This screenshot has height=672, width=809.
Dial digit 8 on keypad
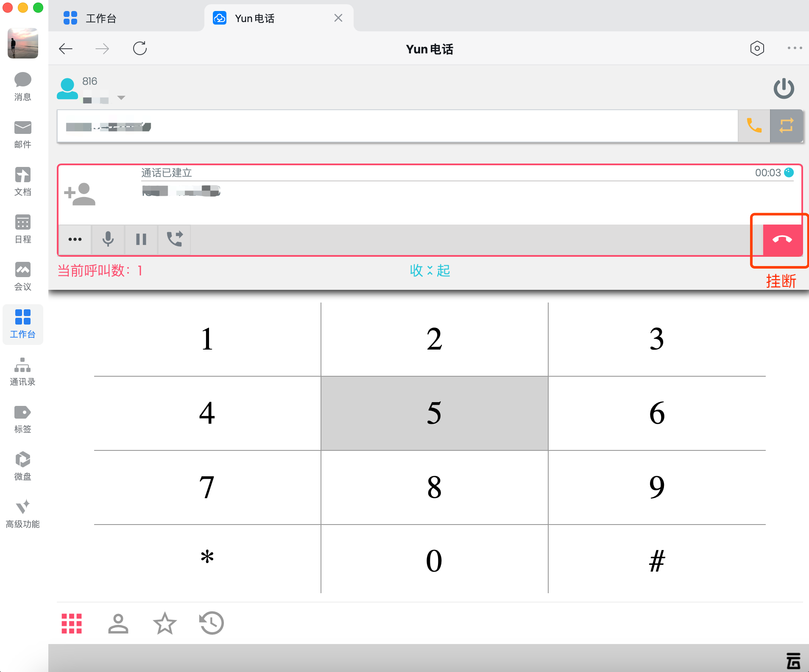pyautogui.click(x=434, y=487)
